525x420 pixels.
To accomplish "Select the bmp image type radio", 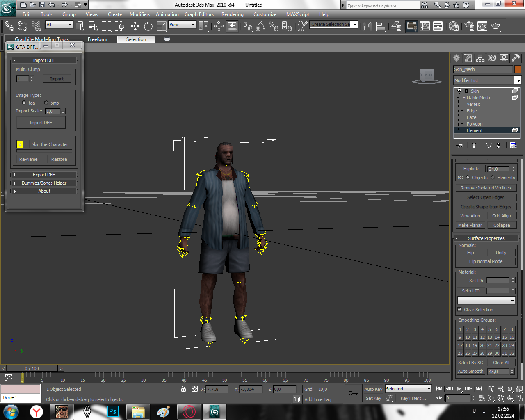I will tap(46, 103).
